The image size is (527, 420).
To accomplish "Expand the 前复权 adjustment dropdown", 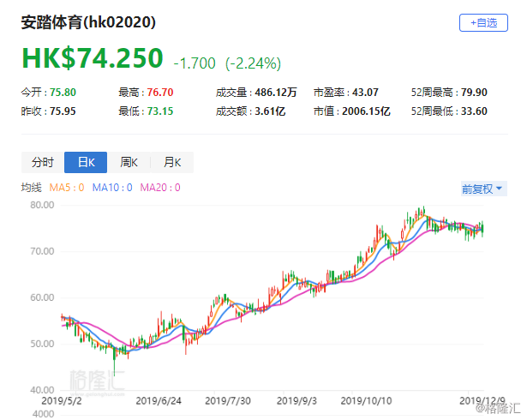I will [483, 189].
